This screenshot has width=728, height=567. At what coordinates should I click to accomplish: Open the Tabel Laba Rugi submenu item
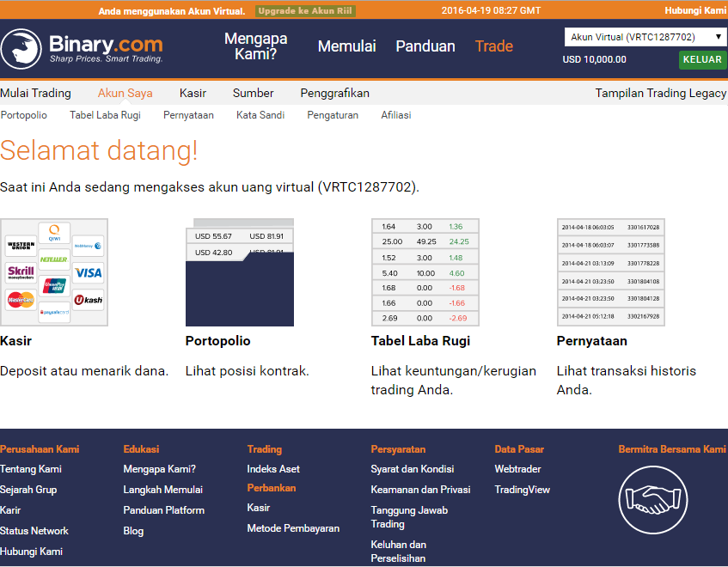106,115
